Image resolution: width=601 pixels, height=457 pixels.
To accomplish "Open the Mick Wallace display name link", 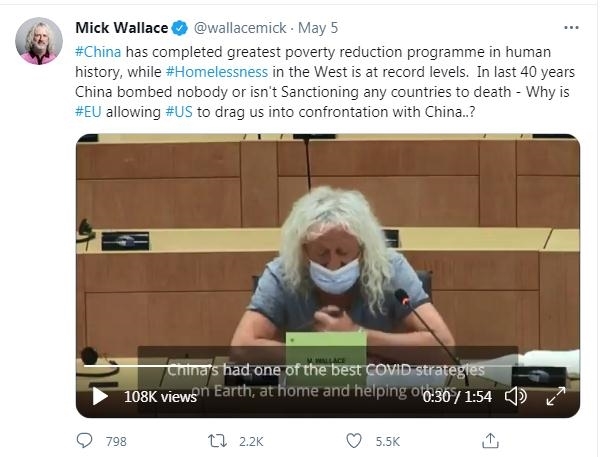I will click(122, 28).
